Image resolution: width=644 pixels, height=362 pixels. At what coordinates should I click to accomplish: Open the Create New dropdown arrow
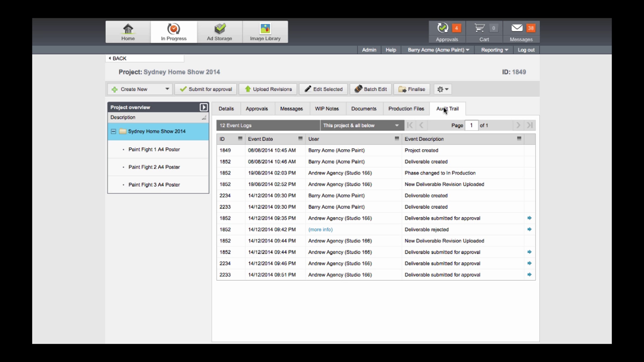coord(167,89)
